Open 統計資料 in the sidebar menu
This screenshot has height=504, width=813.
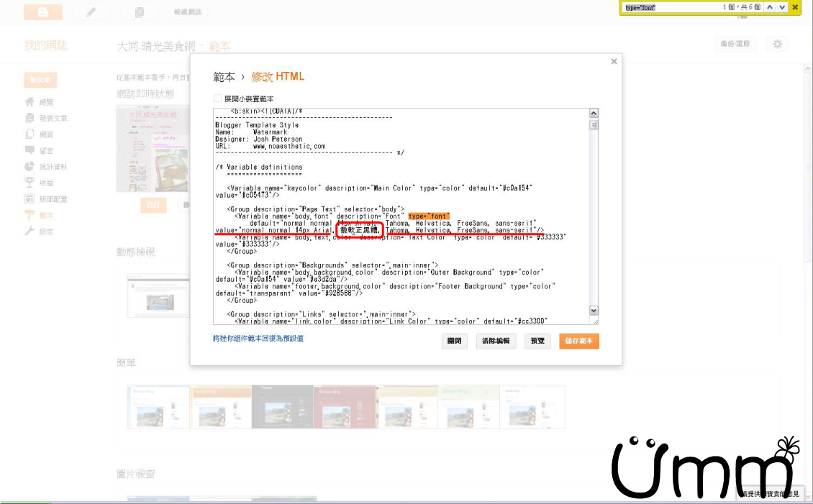pyautogui.click(x=53, y=167)
